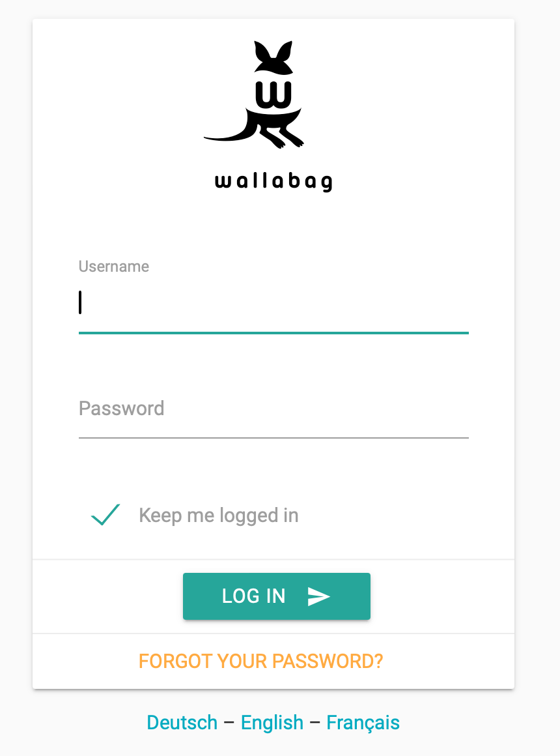560x756 pixels.
Task: Switch language to English
Action: pos(272,723)
